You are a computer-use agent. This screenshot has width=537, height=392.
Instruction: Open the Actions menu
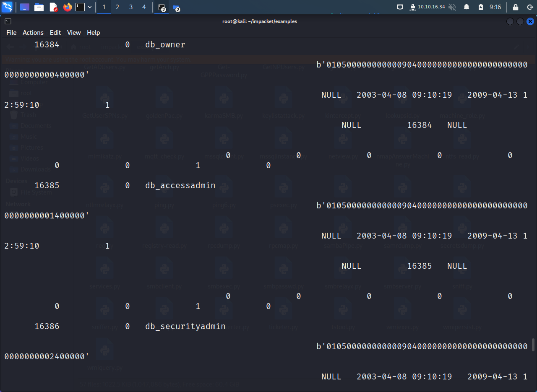pos(33,33)
